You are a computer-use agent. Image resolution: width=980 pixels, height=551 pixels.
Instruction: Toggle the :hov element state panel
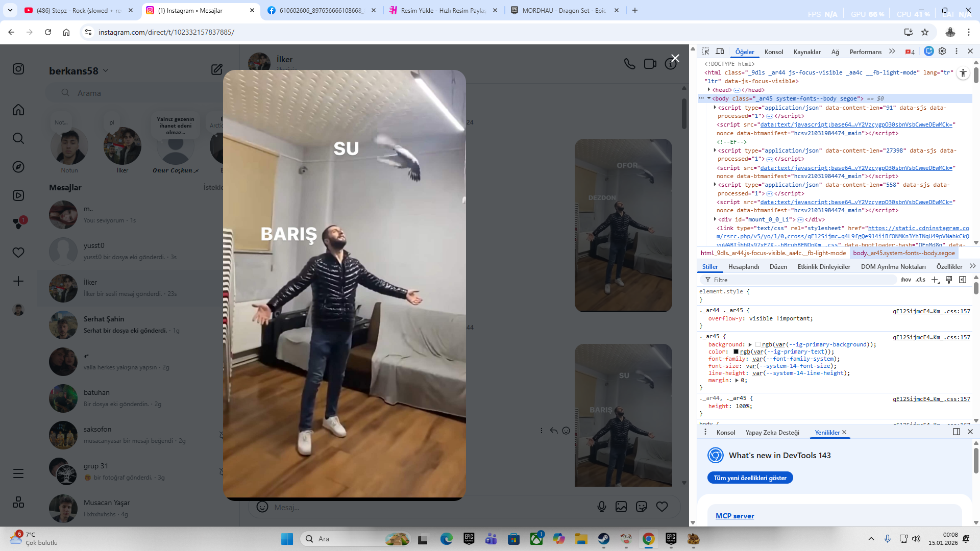[x=905, y=280]
